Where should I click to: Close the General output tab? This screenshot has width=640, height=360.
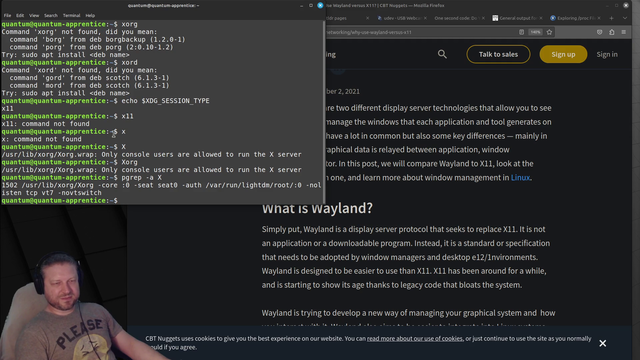[x=541, y=18]
